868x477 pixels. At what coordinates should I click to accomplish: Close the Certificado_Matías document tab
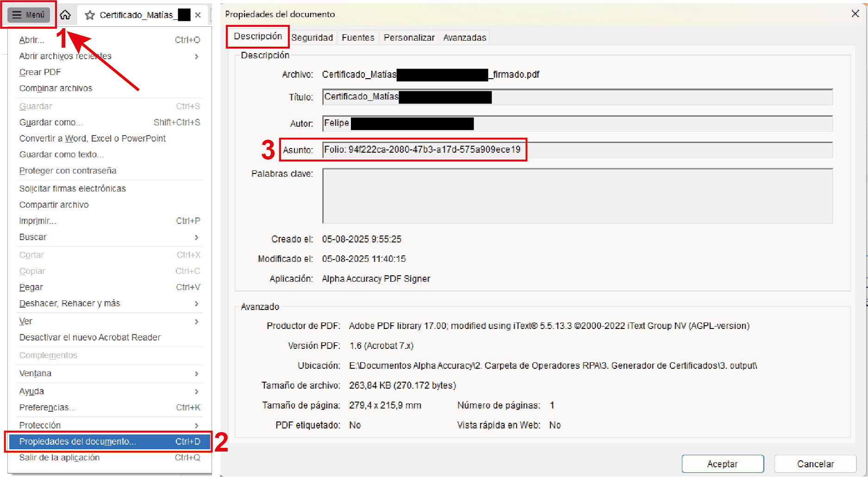pos(198,15)
